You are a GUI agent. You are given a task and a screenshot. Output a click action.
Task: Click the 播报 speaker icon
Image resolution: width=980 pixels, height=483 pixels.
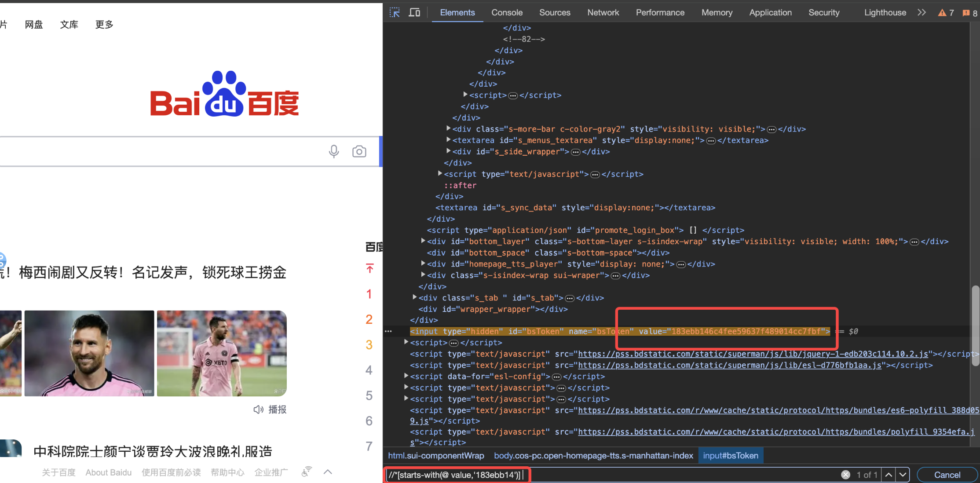tap(258, 410)
